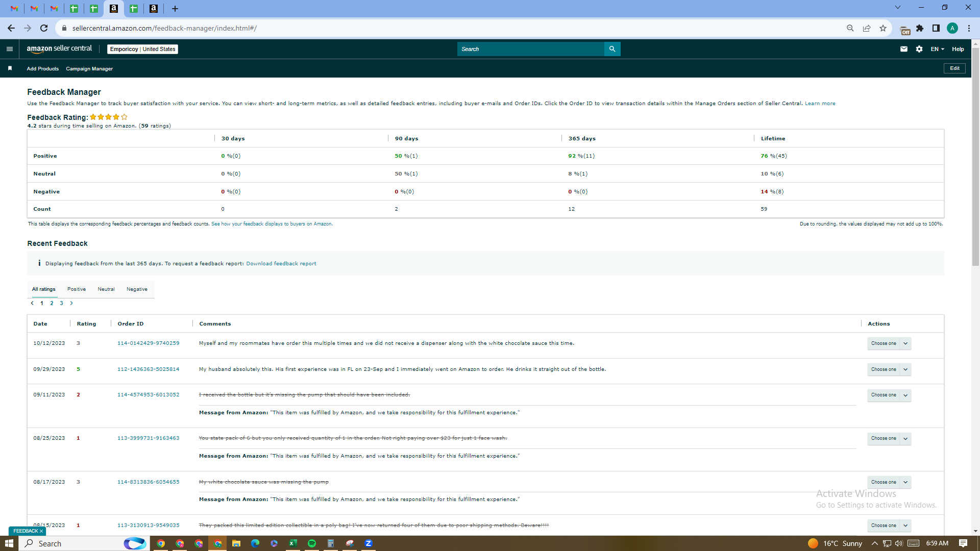
Task: Switch to the Positive ratings tab
Action: pyautogui.click(x=77, y=289)
